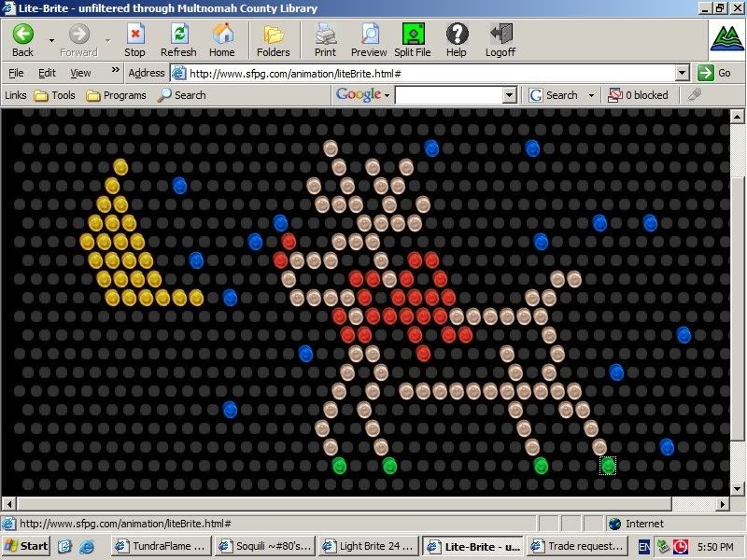Click the Logoff toolbar button
This screenshot has height=560, width=747.
pos(500,40)
